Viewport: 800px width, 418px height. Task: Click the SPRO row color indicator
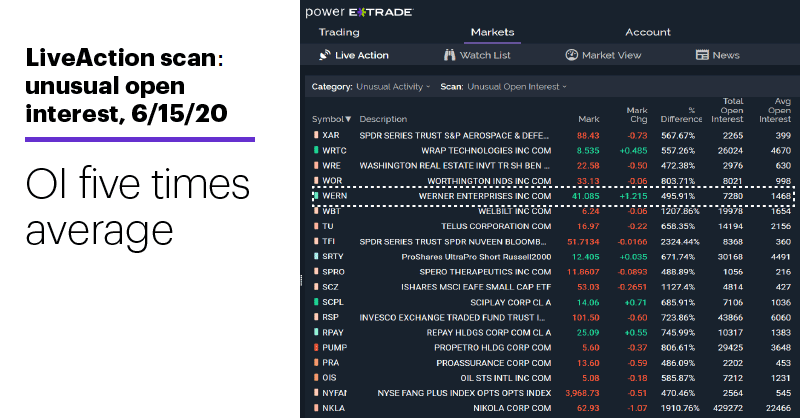316,272
